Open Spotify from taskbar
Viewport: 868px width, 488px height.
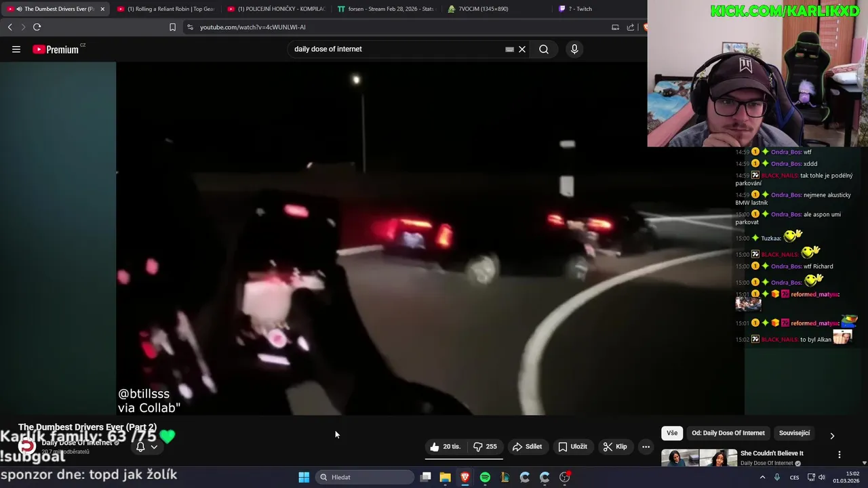485,477
